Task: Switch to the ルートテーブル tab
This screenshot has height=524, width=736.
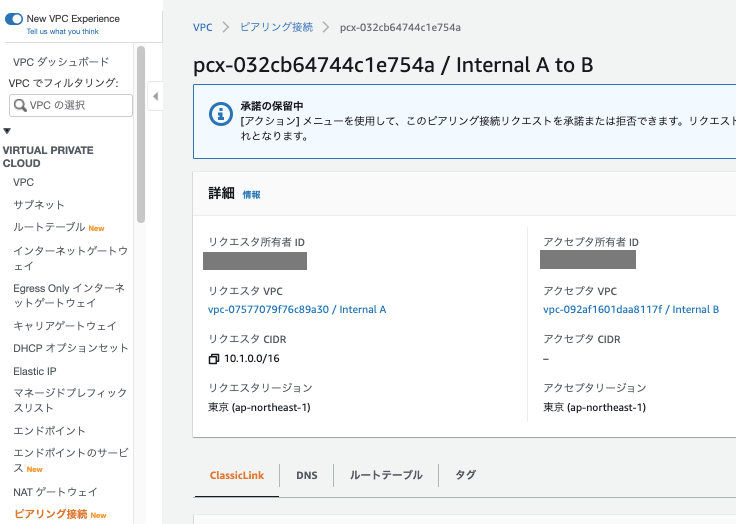Action: [x=386, y=475]
